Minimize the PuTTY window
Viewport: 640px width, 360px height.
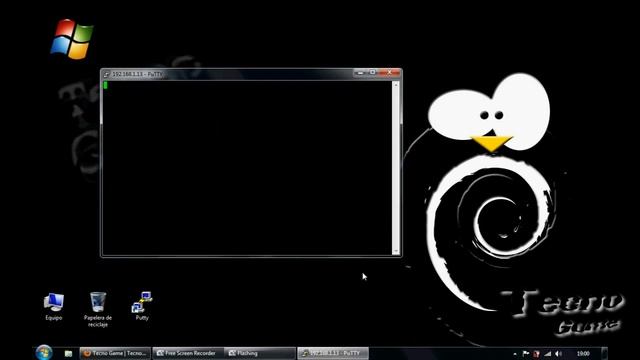point(360,73)
